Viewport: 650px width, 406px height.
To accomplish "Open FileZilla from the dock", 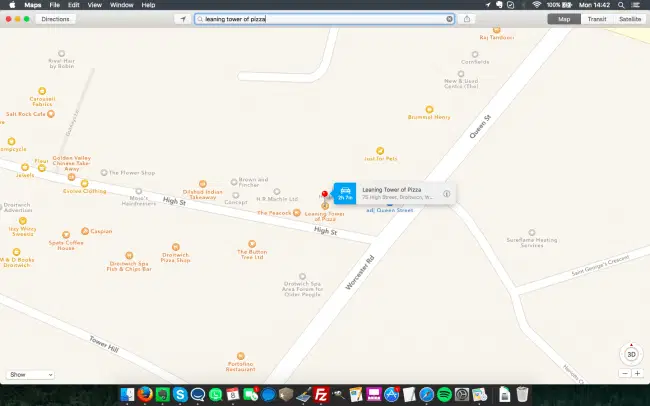I will tap(321, 394).
